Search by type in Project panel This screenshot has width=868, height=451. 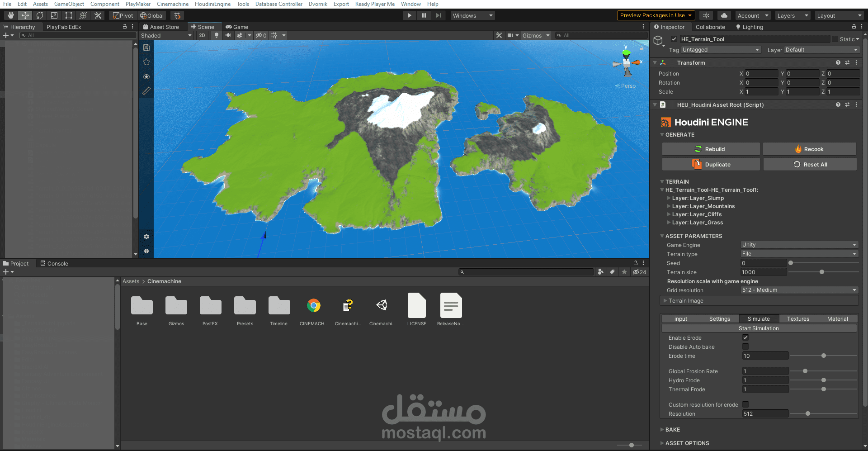pos(601,272)
